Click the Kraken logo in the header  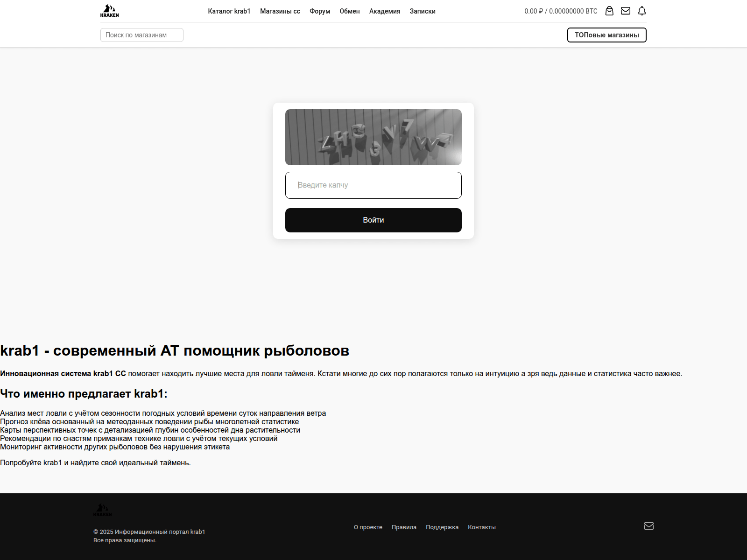click(x=109, y=11)
